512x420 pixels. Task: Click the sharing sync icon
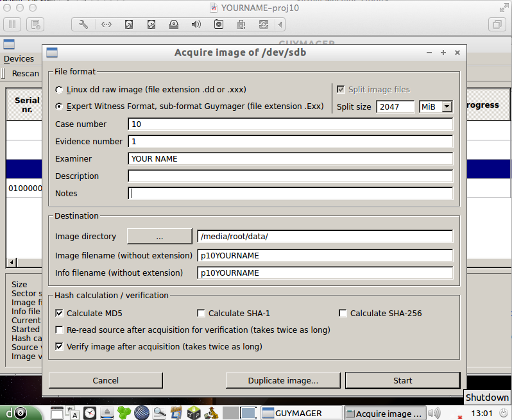pos(264,24)
